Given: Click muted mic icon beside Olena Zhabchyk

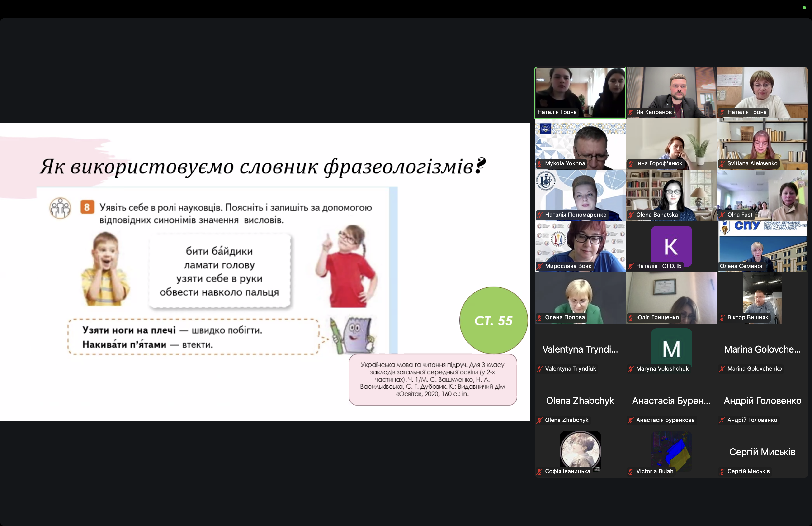Looking at the screenshot, I should 540,420.
